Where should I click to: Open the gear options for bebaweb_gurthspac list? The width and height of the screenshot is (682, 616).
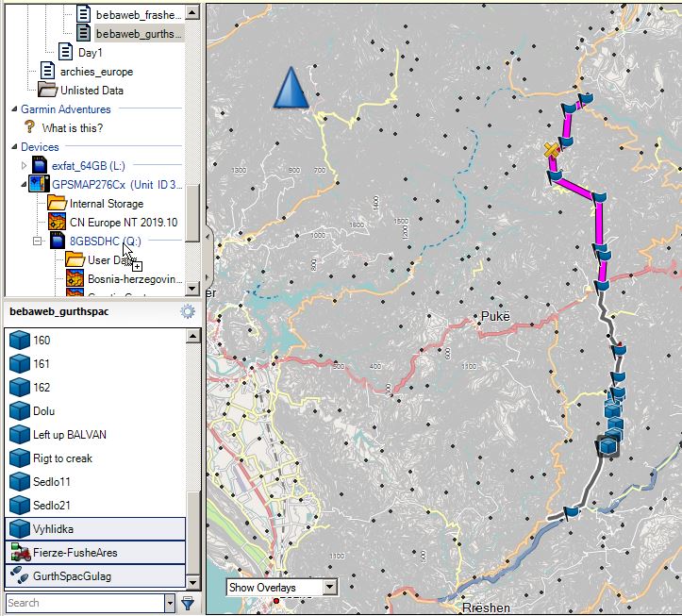coord(188,311)
